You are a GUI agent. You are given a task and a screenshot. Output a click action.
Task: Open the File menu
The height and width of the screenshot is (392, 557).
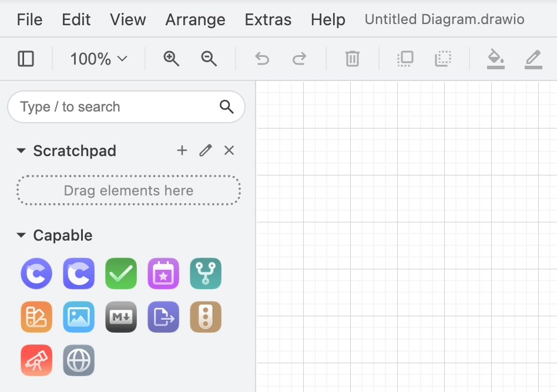(x=29, y=19)
